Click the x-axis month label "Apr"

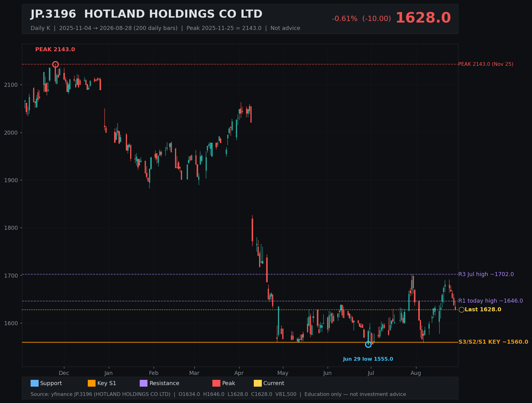pyautogui.click(x=239, y=373)
